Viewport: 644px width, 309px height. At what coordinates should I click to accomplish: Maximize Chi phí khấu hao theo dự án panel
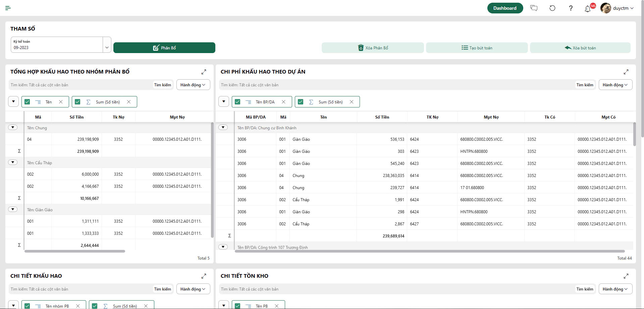tap(626, 72)
